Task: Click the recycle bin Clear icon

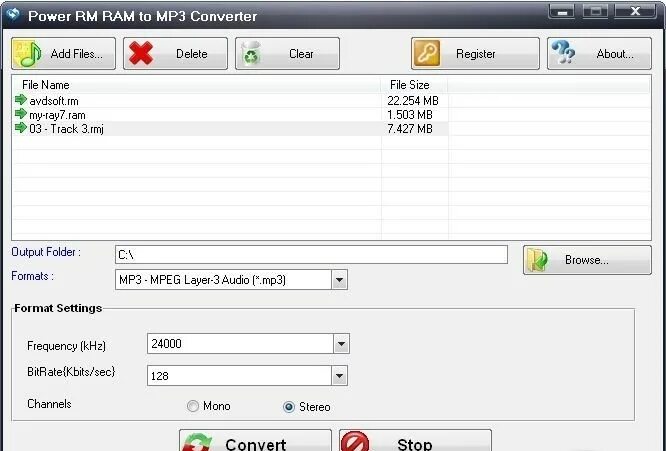Action: [x=251, y=54]
